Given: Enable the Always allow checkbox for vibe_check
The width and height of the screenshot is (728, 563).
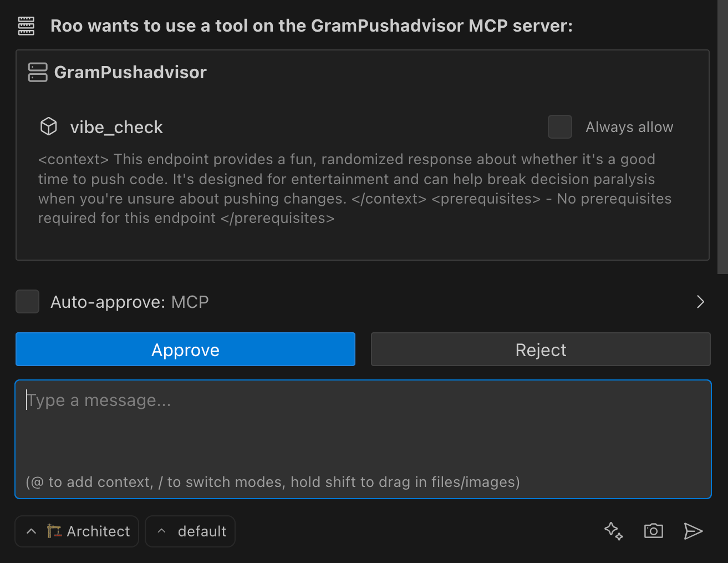Looking at the screenshot, I should [560, 127].
